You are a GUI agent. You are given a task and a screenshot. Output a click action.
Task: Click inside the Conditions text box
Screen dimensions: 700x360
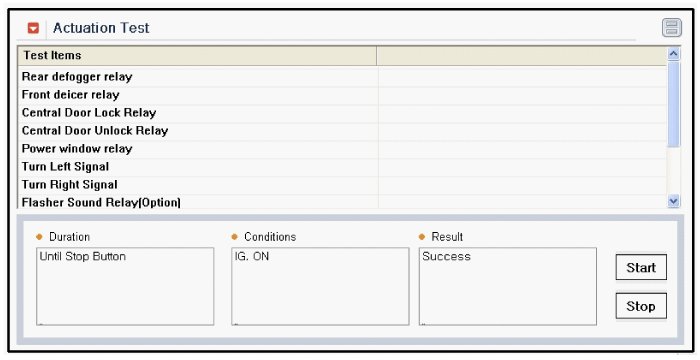point(320,286)
